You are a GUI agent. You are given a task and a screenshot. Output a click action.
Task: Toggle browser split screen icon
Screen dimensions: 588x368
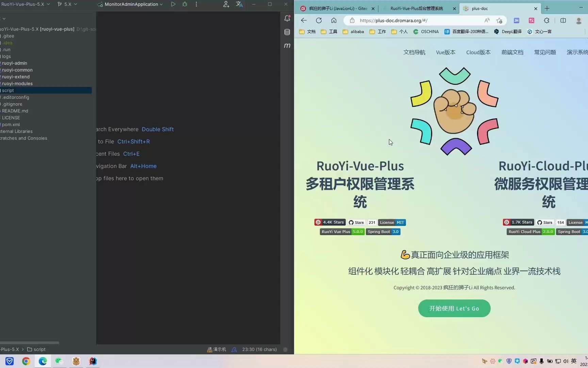pyautogui.click(x=563, y=20)
